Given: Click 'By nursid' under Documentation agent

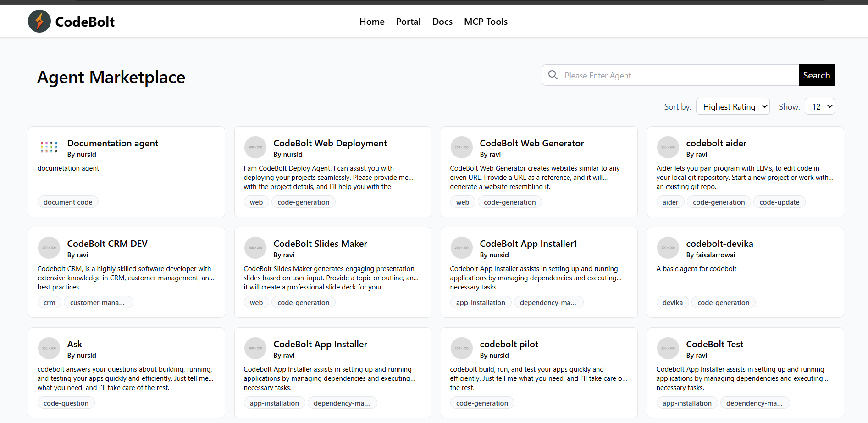Looking at the screenshot, I should (x=82, y=155).
